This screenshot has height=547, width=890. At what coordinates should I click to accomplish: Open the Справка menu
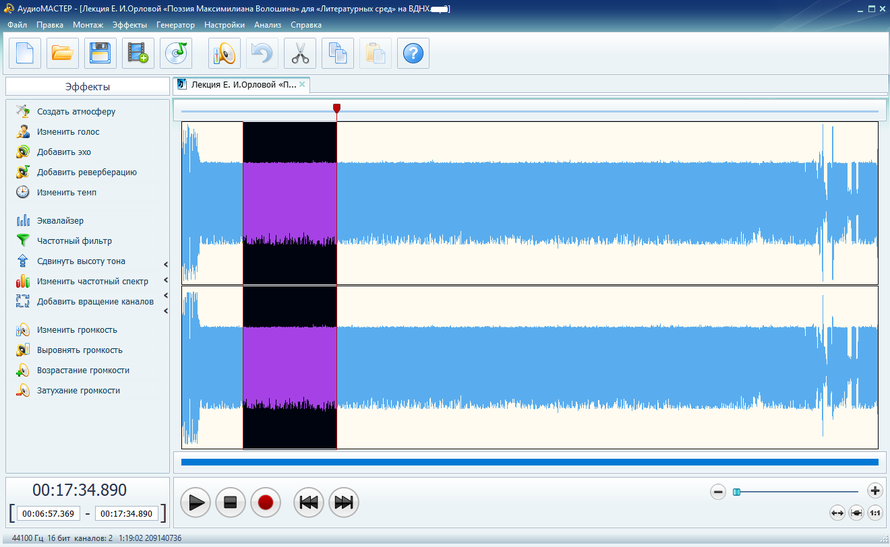point(306,25)
